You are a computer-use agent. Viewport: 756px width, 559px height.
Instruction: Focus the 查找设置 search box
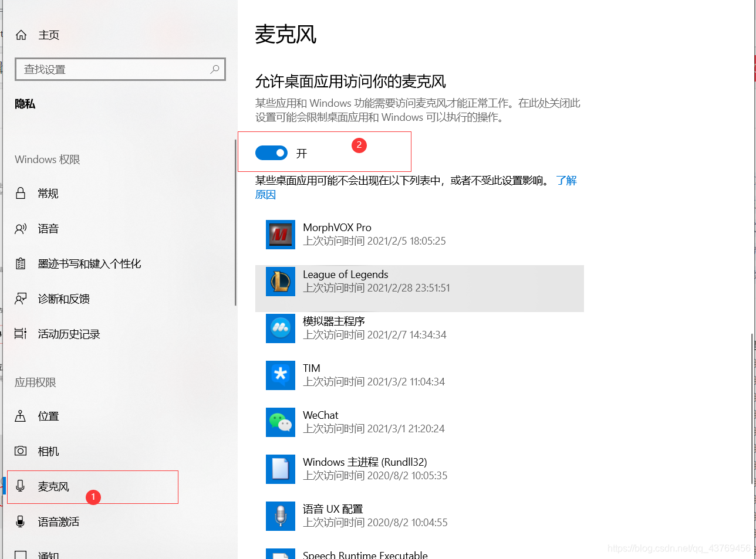[x=120, y=69]
